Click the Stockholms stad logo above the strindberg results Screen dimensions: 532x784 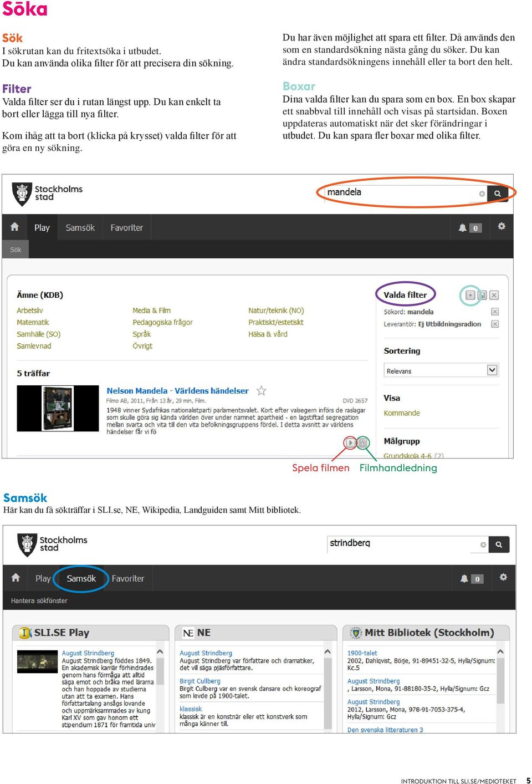coord(52,544)
